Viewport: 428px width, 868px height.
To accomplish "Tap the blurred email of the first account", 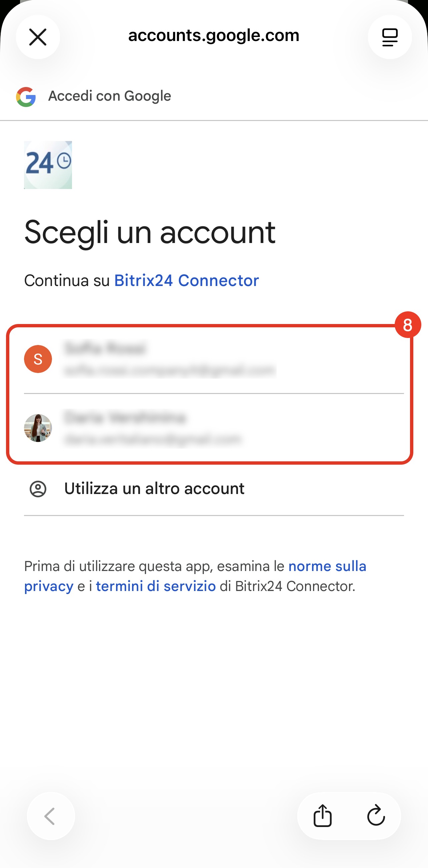I will 170,370.
